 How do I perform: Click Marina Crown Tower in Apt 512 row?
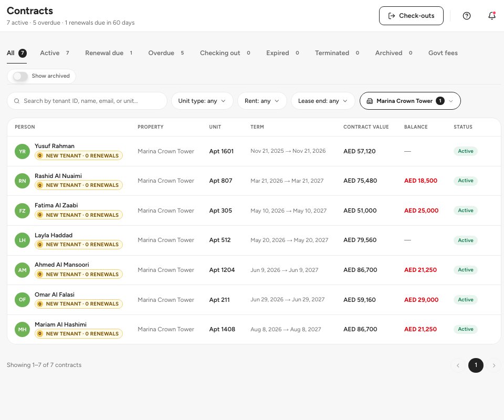click(166, 240)
